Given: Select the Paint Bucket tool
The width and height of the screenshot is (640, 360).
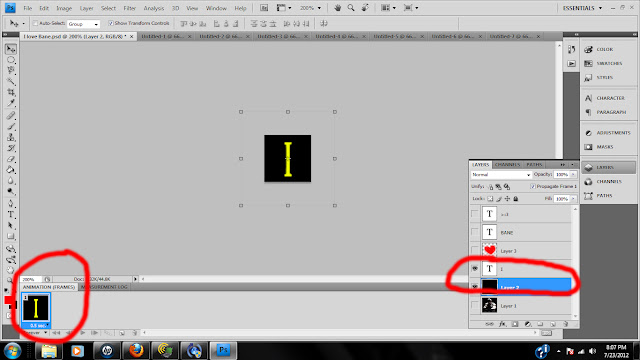Looking at the screenshot, I should click(x=11, y=170).
